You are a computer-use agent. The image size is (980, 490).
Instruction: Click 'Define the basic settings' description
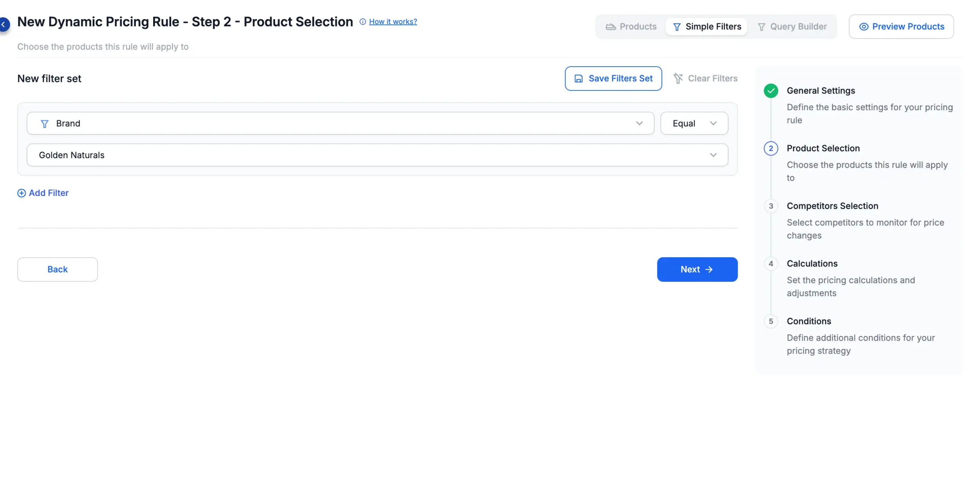(870, 114)
